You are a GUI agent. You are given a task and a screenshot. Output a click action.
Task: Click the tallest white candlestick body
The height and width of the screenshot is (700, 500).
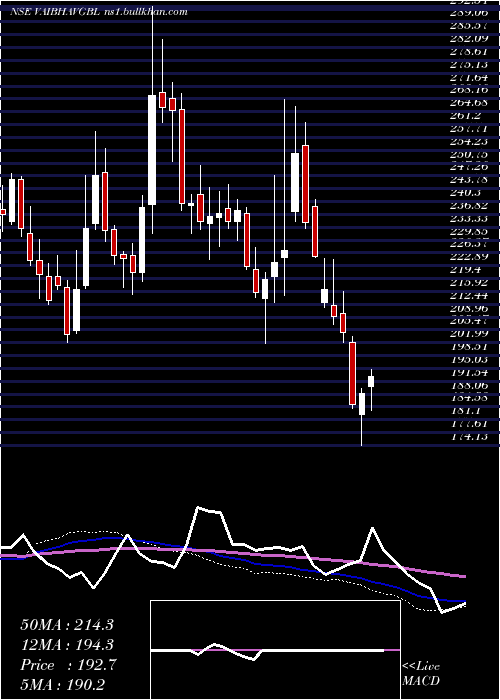coord(152,150)
